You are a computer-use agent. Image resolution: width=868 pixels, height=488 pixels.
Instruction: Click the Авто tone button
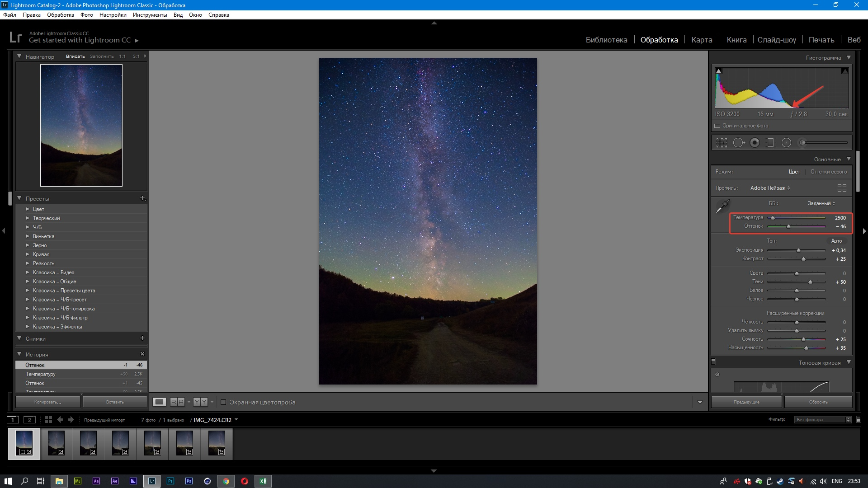pyautogui.click(x=836, y=241)
